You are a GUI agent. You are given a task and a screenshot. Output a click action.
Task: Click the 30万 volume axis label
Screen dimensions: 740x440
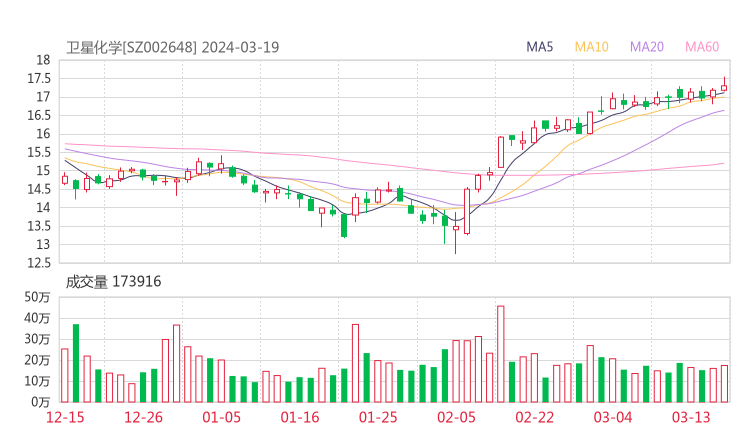pos(37,339)
